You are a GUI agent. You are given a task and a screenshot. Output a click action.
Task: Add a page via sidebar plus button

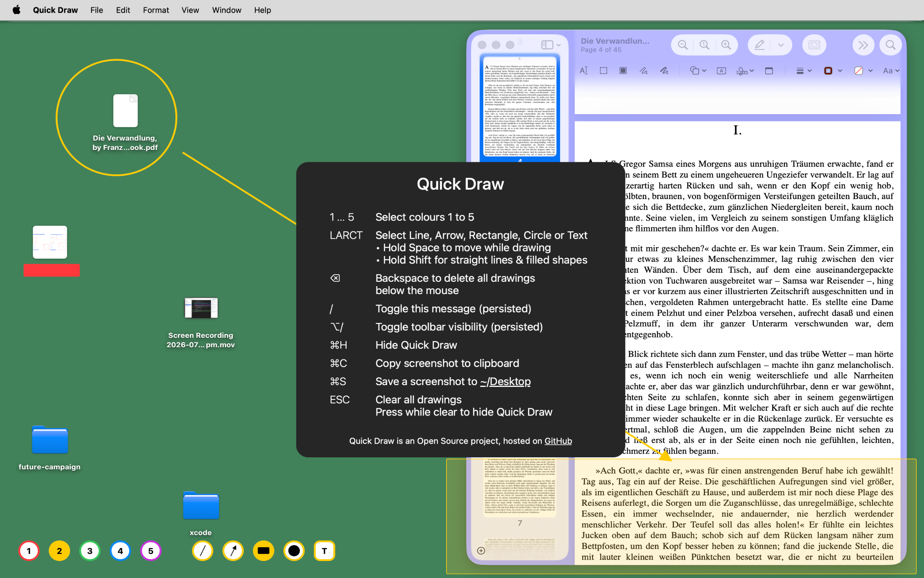point(481,551)
